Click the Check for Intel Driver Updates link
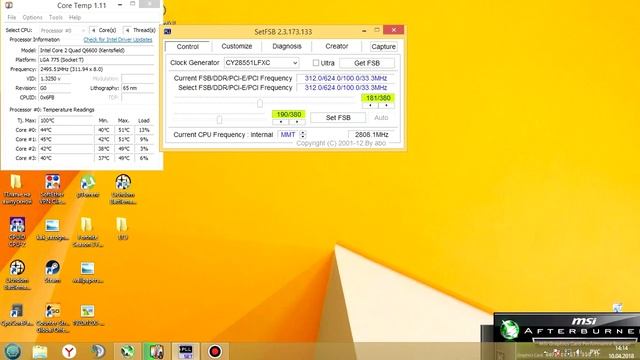 coord(118,40)
